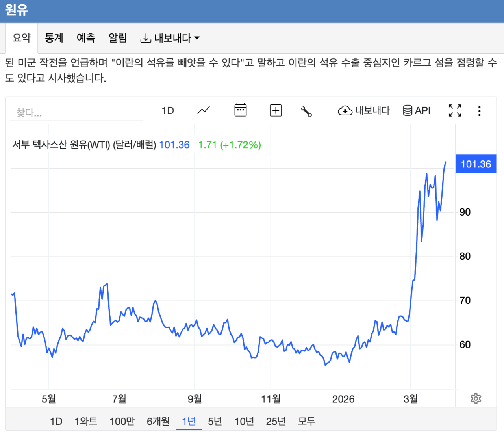The height and width of the screenshot is (437, 504).
Task: Click the fullscreen expand icon
Action: pyautogui.click(x=455, y=111)
